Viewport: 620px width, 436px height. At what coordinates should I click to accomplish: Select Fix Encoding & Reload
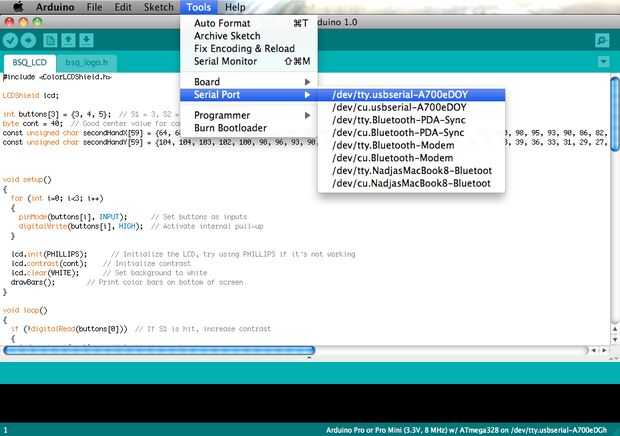tap(249, 49)
